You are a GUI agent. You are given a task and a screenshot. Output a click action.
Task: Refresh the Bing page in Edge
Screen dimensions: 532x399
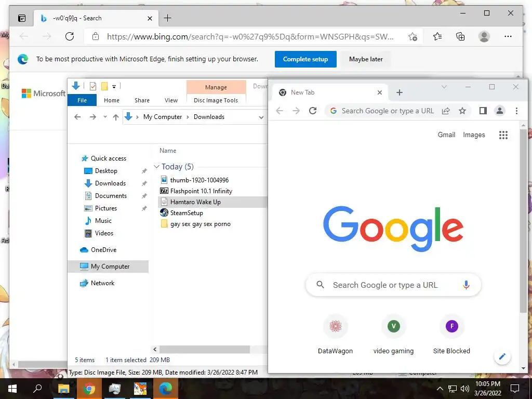[x=70, y=36]
